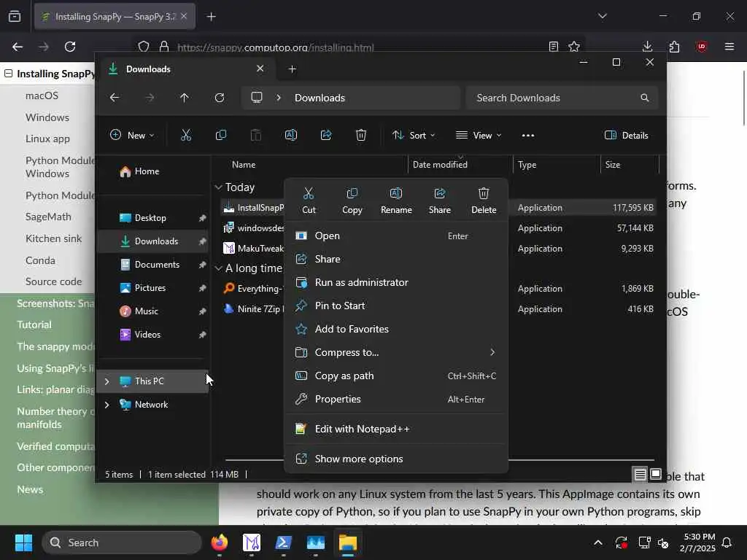Click Delete icon in context menu
Screen dimensions: 747x560
click(x=484, y=193)
